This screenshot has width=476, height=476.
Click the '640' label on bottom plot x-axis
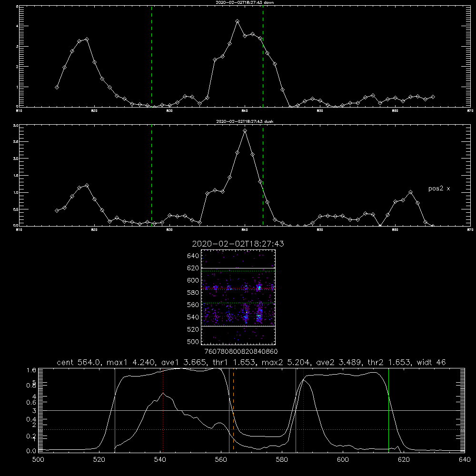click(465, 460)
